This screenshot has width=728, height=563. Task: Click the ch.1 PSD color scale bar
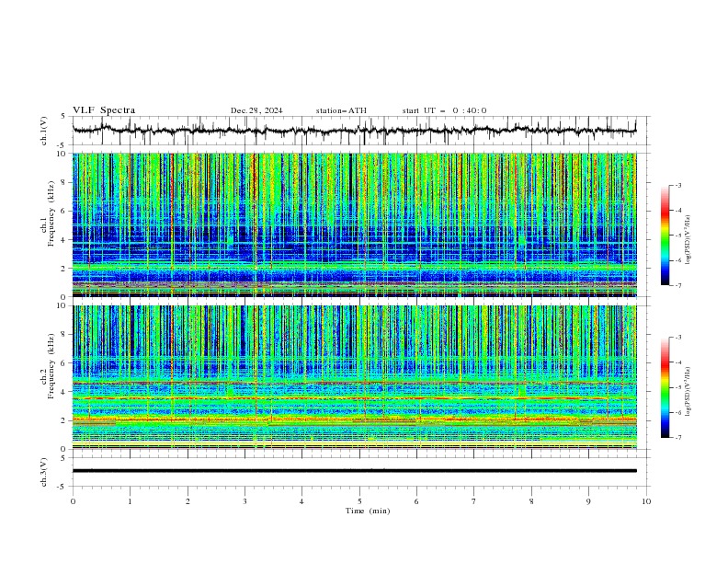pos(665,236)
